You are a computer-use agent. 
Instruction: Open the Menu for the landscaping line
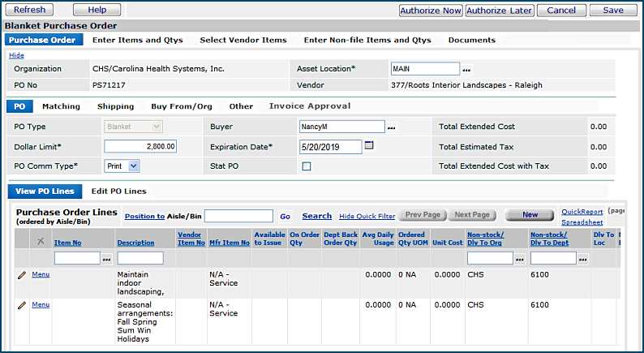[x=40, y=275]
